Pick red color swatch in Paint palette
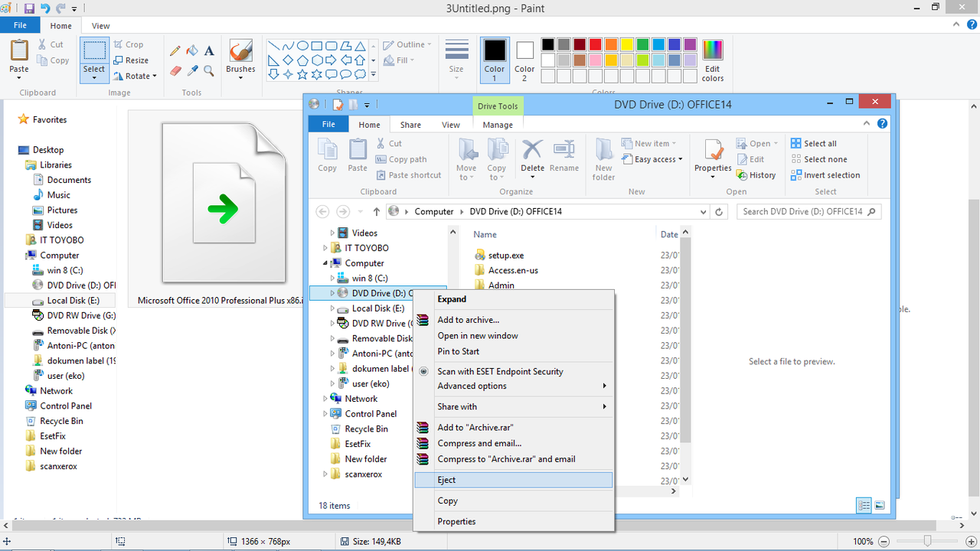 [596, 44]
